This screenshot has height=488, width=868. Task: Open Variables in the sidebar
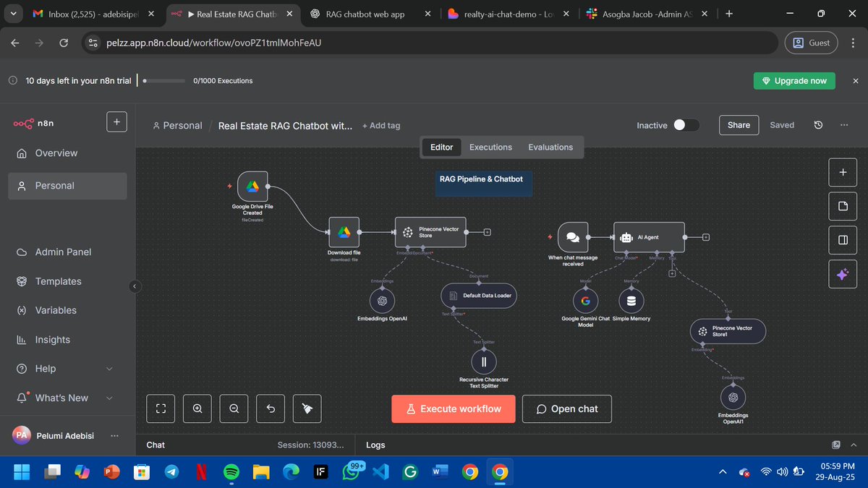(68, 310)
